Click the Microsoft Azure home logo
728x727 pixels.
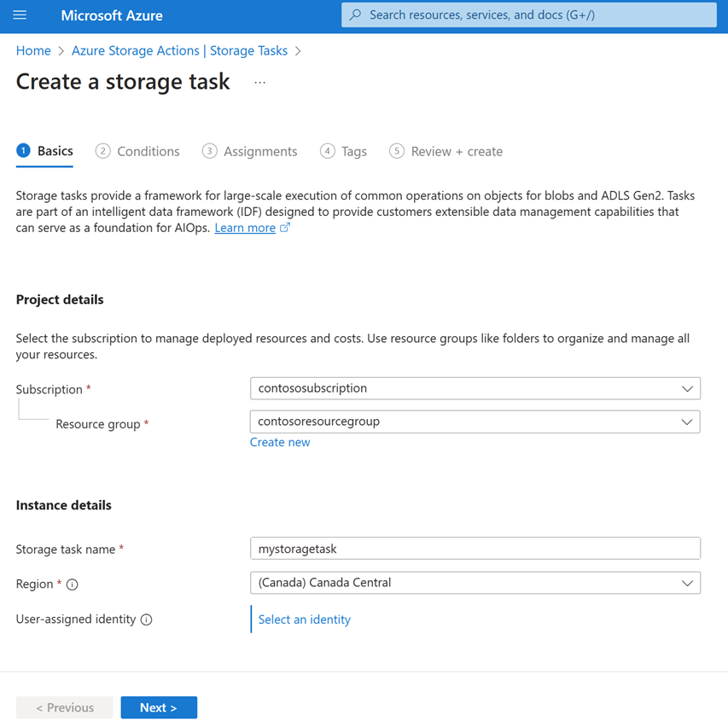click(111, 15)
